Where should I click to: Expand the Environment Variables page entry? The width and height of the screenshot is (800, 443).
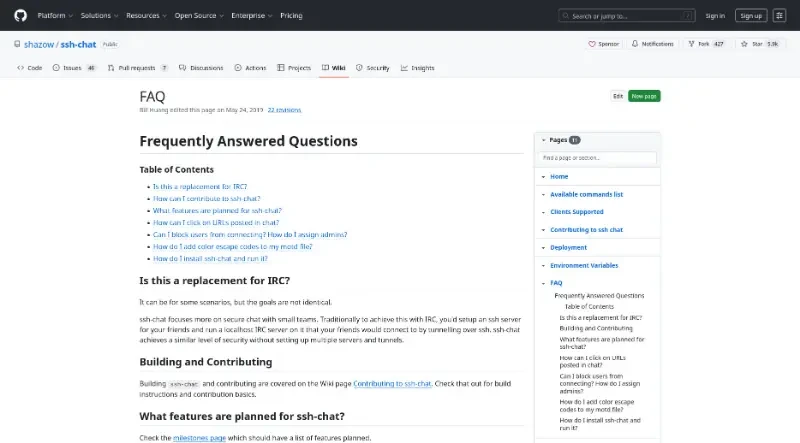pos(543,265)
